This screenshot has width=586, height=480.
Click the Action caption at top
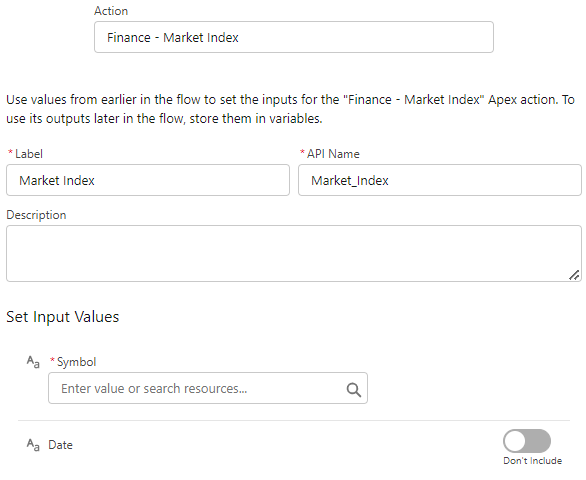tap(111, 11)
